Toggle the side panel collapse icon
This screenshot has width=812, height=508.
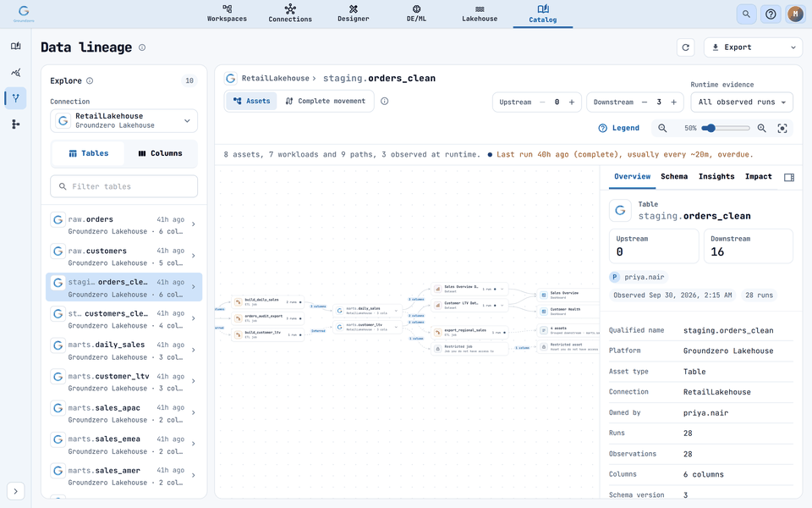pos(788,177)
